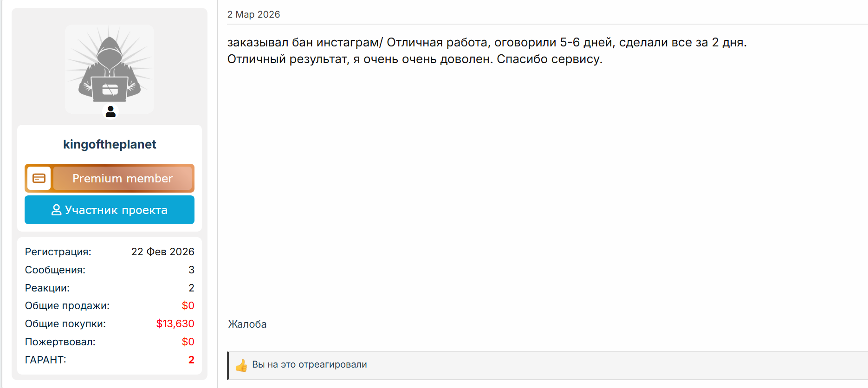The width and height of the screenshot is (868, 388).
Task: Click the Жалоба report link
Action: [x=247, y=324]
